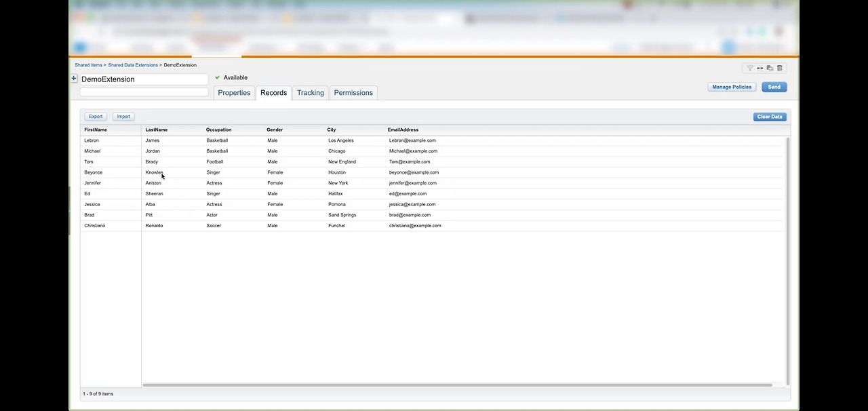Image resolution: width=868 pixels, height=411 pixels.
Task: Click the Send button
Action: pos(774,87)
